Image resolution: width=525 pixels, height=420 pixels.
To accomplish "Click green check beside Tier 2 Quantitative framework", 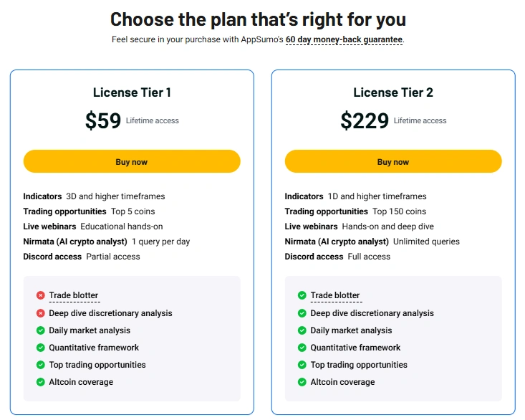I will coord(302,348).
